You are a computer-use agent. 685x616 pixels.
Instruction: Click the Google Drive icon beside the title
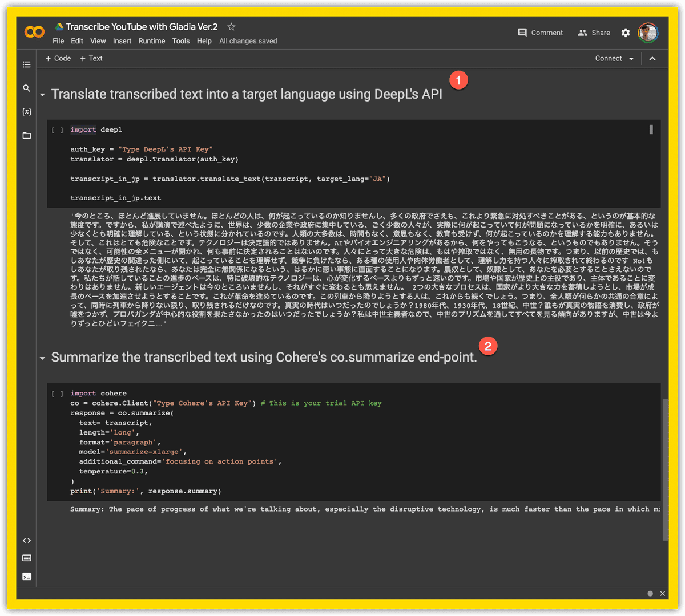59,27
